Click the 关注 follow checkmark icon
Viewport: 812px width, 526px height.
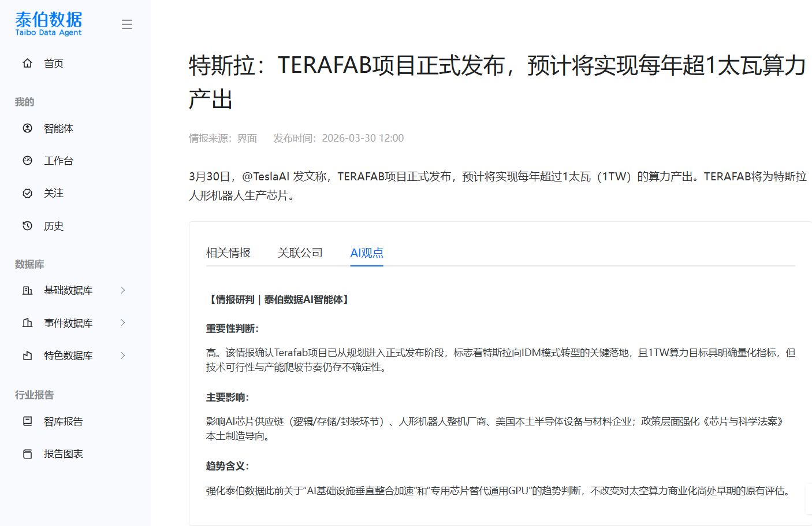[27, 193]
